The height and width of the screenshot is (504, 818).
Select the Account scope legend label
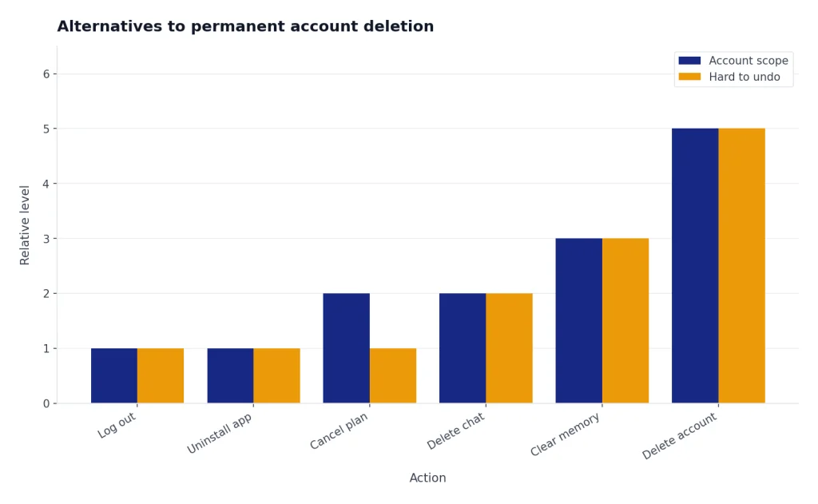(748, 61)
